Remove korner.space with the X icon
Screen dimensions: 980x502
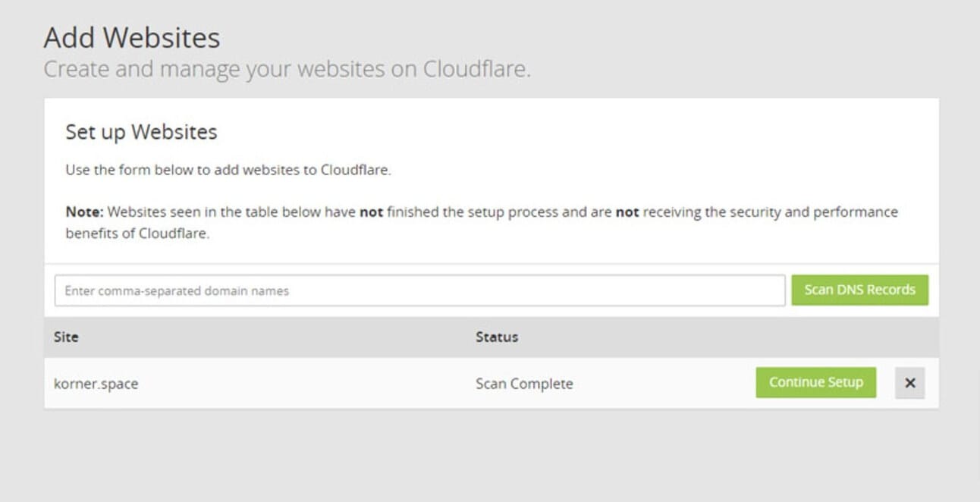pos(909,383)
